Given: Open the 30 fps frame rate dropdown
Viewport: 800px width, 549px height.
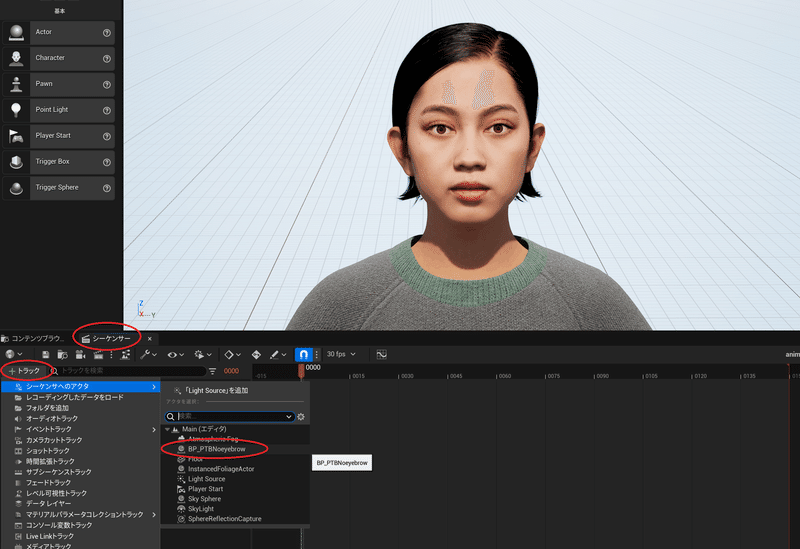Looking at the screenshot, I should [x=341, y=354].
